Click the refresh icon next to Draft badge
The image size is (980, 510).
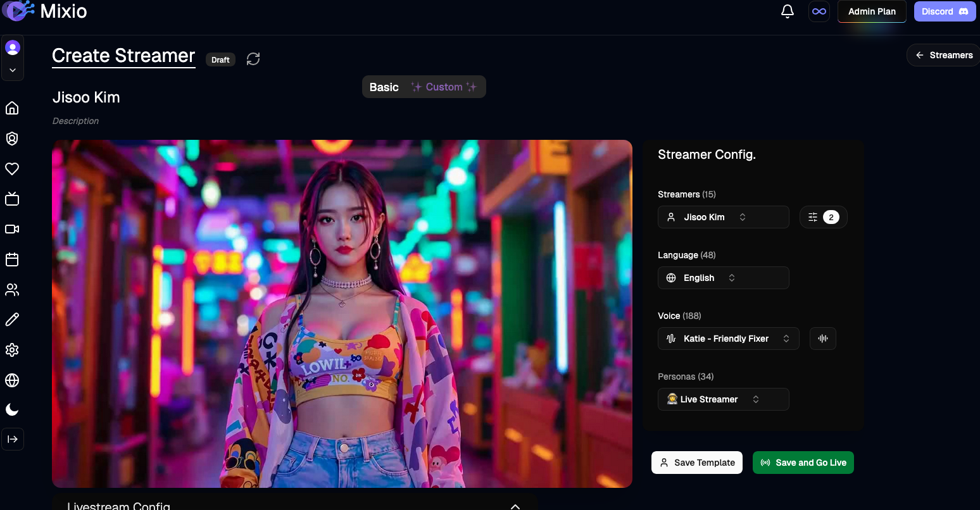pos(253,58)
